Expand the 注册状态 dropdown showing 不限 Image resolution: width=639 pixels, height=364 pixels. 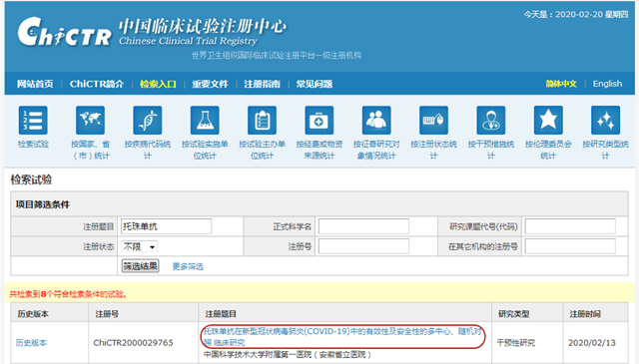pos(140,246)
